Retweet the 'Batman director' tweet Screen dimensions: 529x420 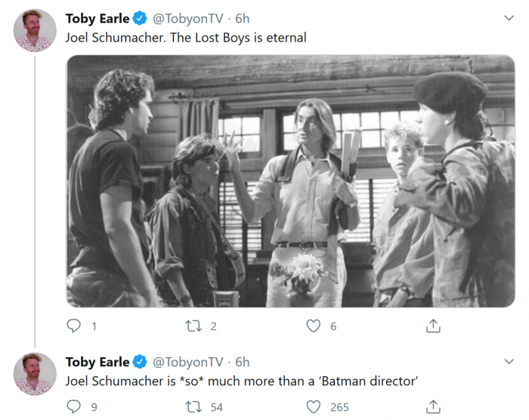(x=193, y=406)
